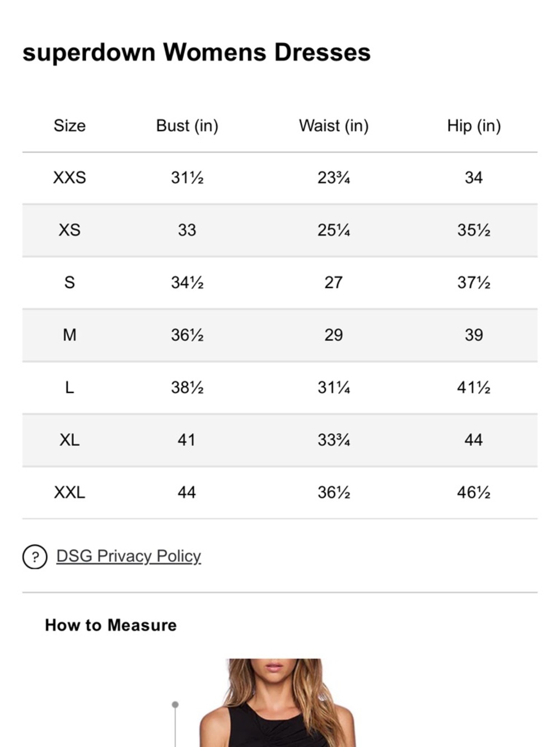The width and height of the screenshot is (560, 747).
Task: Click the 36½ bust value for M
Action: click(x=187, y=335)
